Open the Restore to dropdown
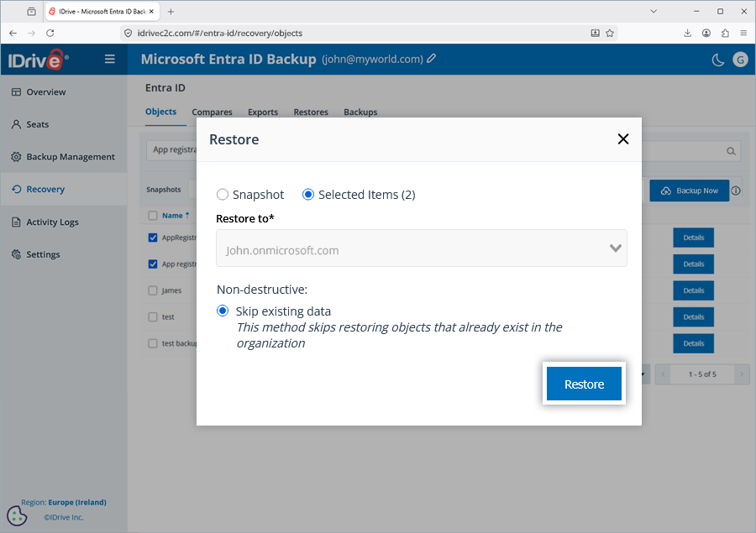 pyautogui.click(x=422, y=248)
